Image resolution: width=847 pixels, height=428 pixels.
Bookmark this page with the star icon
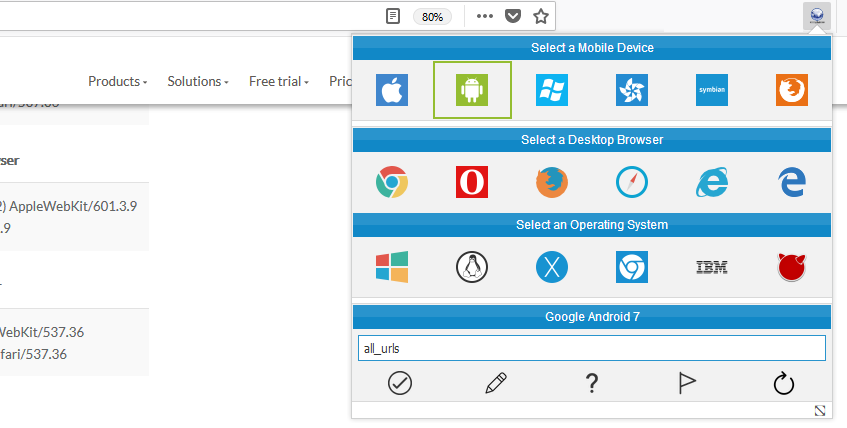tap(541, 16)
